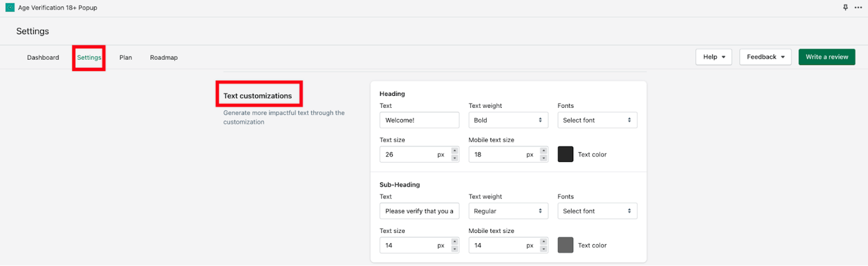The width and height of the screenshot is (868, 266).
Task: Increase Heading text size with up arrow
Action: click(x=454, y=150)
